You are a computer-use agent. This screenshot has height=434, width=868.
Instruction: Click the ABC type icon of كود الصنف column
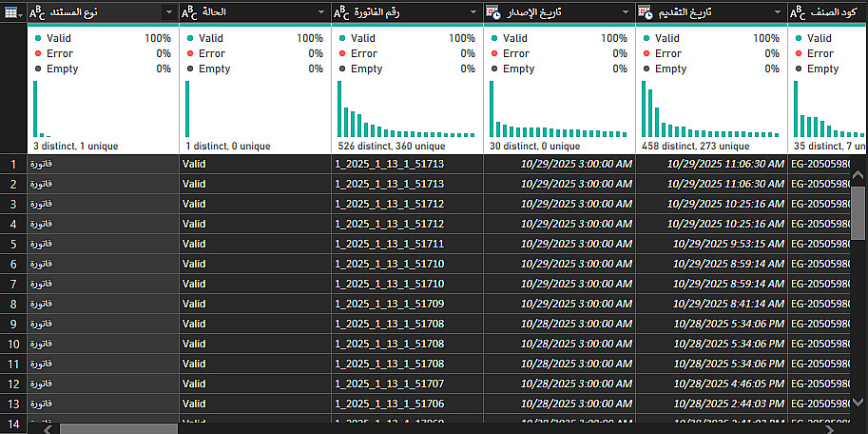point(798,12)
